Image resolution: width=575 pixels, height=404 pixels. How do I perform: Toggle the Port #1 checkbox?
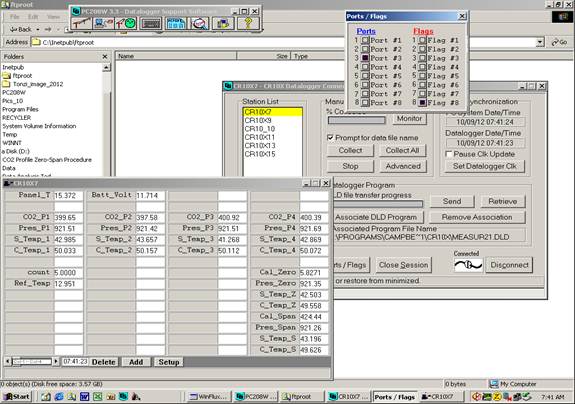click(365, 40)
